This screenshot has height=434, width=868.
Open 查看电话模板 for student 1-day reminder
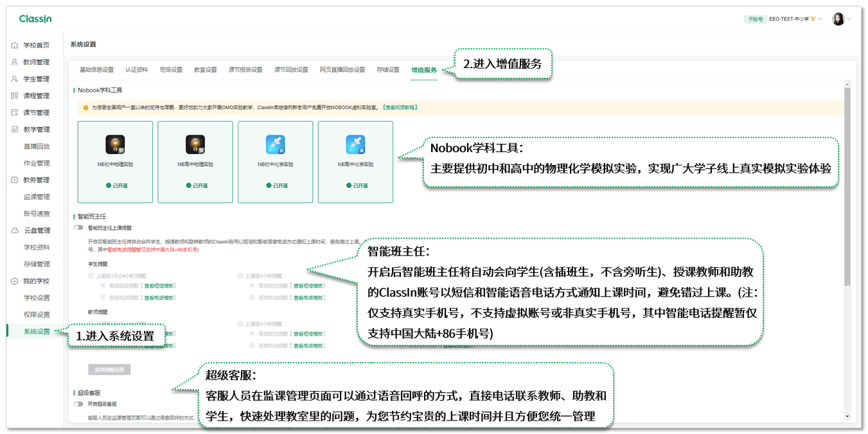point(159,297)
